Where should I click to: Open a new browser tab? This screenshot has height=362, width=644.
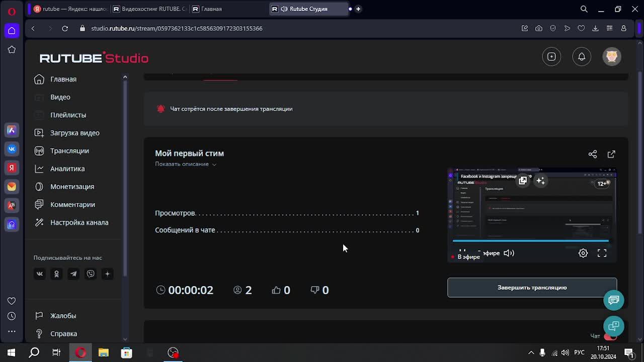[358, 9]
